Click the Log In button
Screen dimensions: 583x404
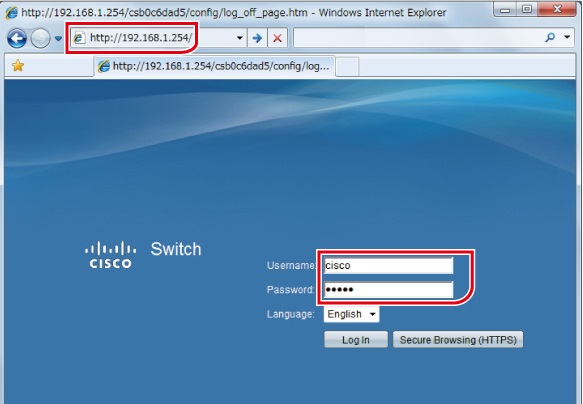[356, 340]
